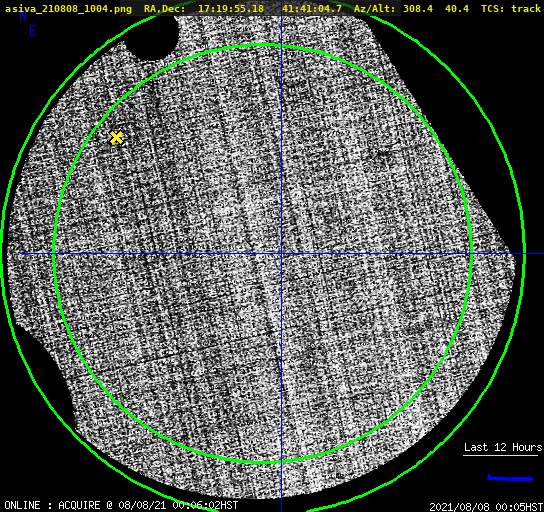Click the center crosshair intersection

pyautogui.click(x=281, y=254)
